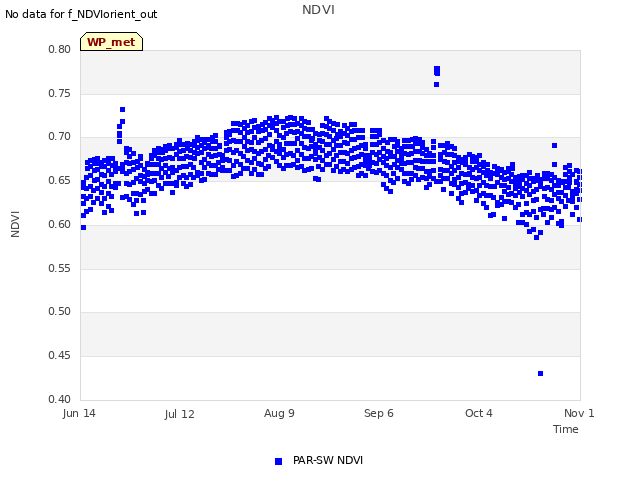The height and width of the screenshot is (480, 640).
Task: Click the WP_met label tag
Action: [x=111, y=42]
